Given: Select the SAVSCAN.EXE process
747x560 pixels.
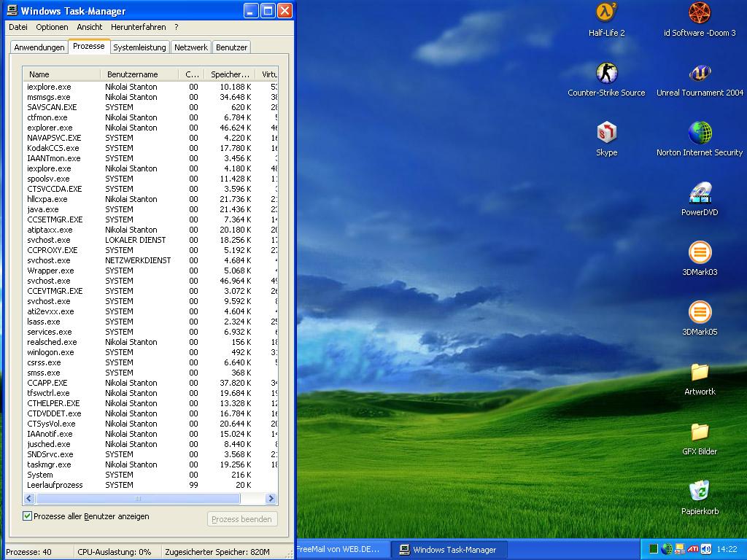Looking at the screenshot, I should pos(150,107).
